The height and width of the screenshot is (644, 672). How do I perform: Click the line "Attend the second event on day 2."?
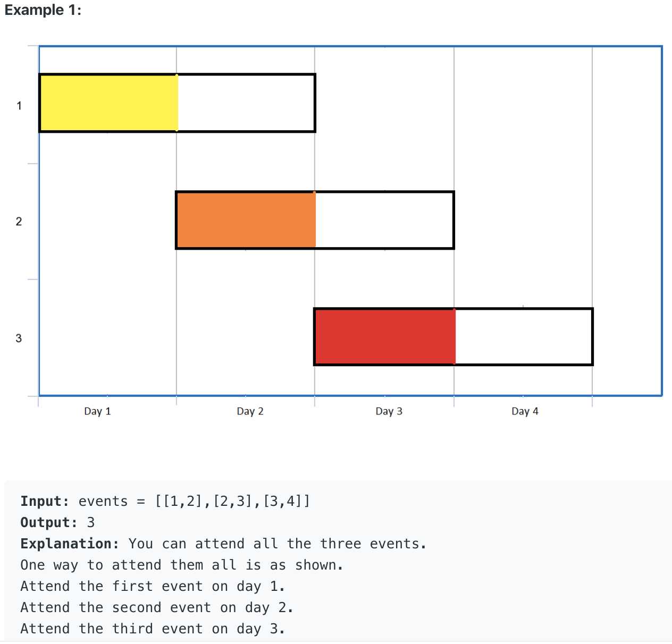[157, 607]
